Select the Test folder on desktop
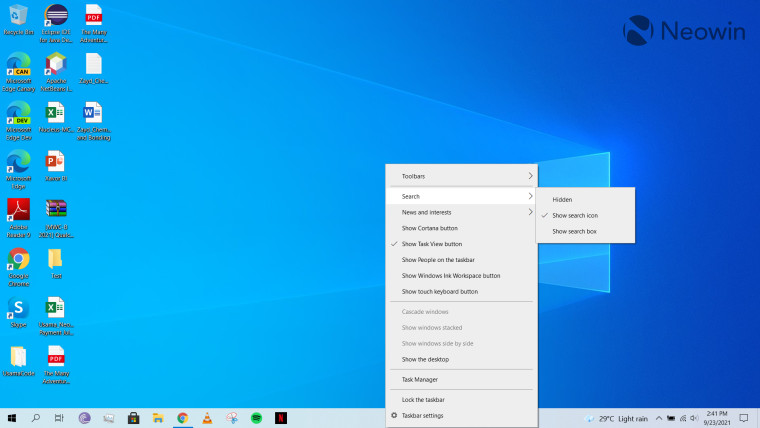The image size is (760, 428). (56, 263)
